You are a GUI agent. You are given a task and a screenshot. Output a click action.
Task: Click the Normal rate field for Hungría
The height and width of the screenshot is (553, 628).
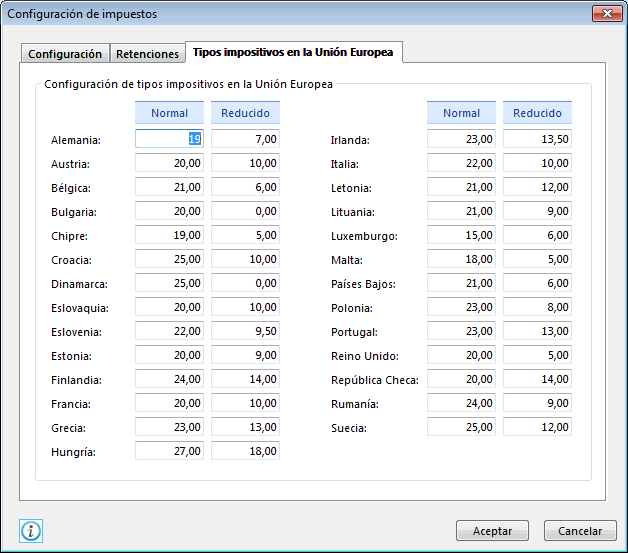click(169, 452)
